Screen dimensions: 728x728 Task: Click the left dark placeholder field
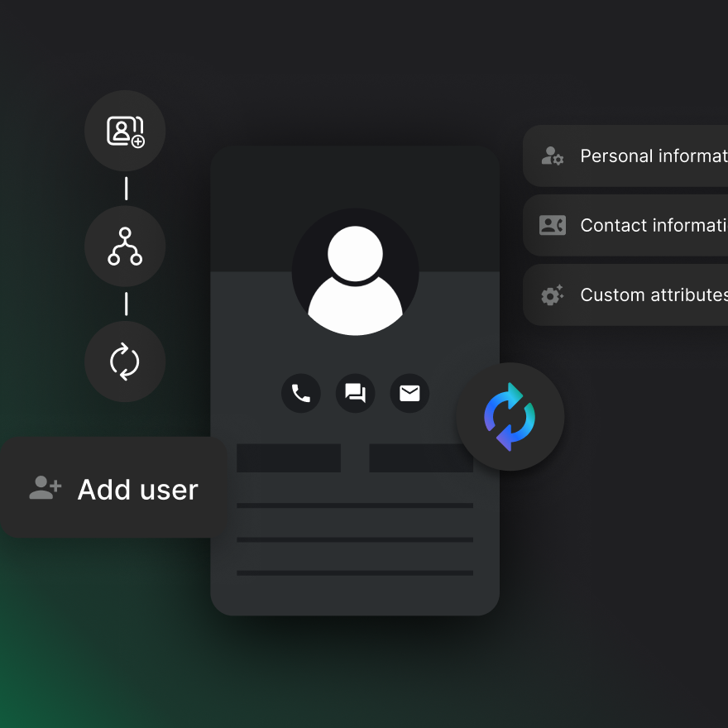click(x=289, y=458)
